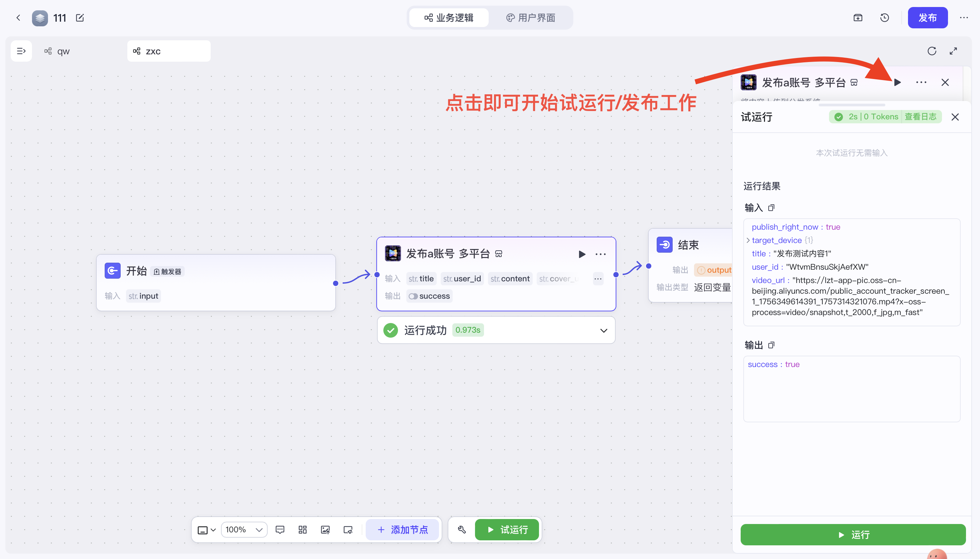Copy the 输出 run result data
The width and height of the screenshot is (980, 559).
(771, 345)
